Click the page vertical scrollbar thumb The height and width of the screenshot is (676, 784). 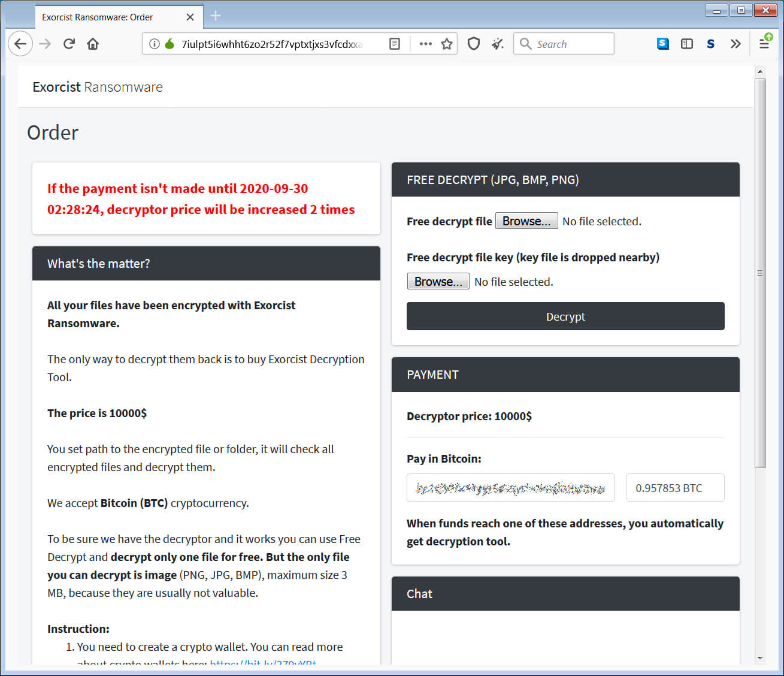coord(760,273)
